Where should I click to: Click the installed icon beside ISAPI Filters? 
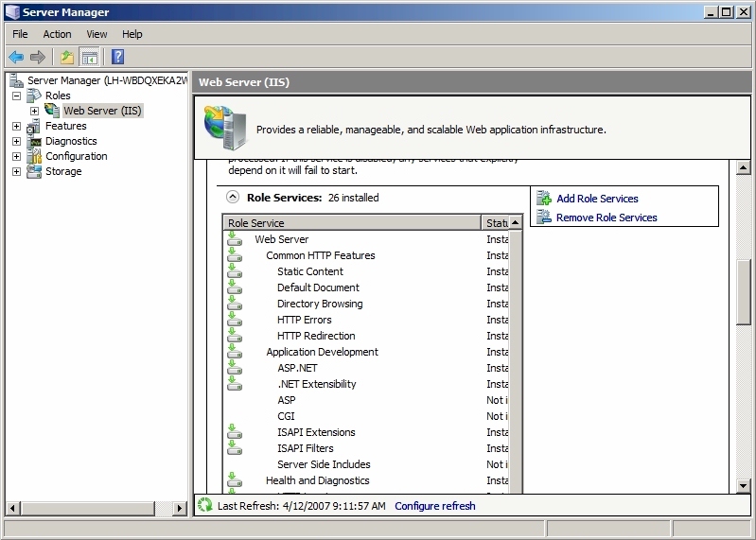(x=235, y=448)
